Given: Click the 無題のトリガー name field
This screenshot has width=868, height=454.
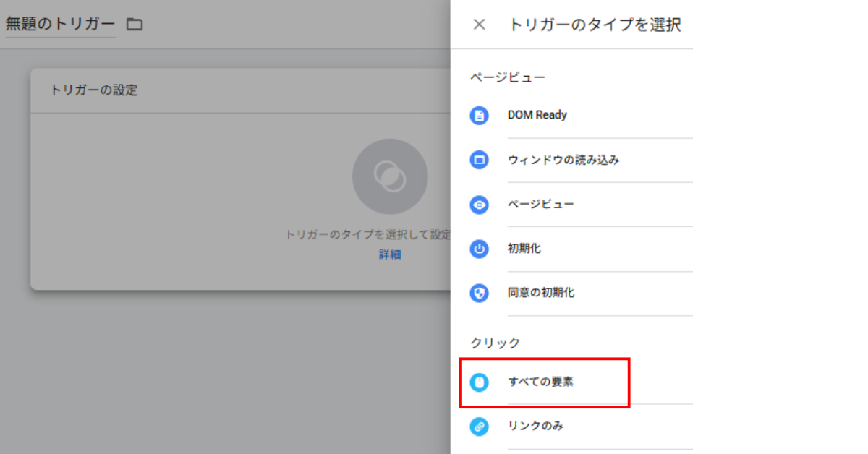Looking at the screenshot, I should 60,24.
